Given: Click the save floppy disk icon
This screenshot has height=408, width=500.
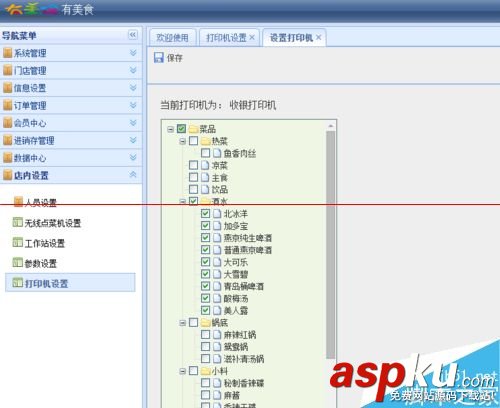Looking at the screenshot, I should [x=159, y=57].
